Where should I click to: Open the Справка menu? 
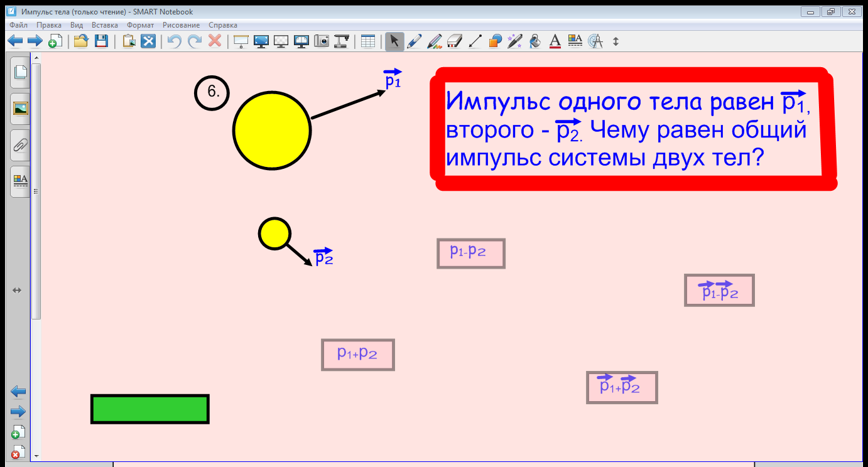[x=223, y=25]
